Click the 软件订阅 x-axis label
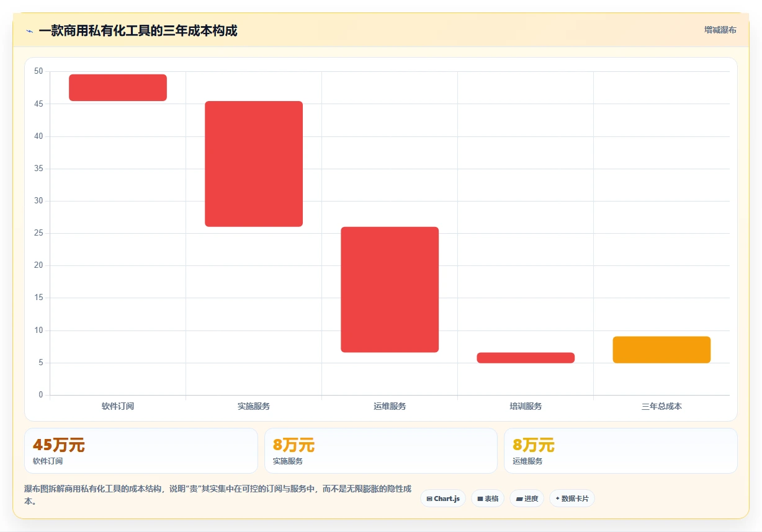This screenshot has height=532, width=762. [118, 406]
